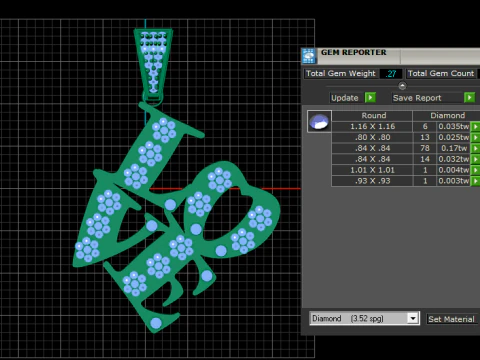The width and height of the screenshot is (480, 360).
Task: Click the green arrow next to Save Report
Action: [469, 98]
